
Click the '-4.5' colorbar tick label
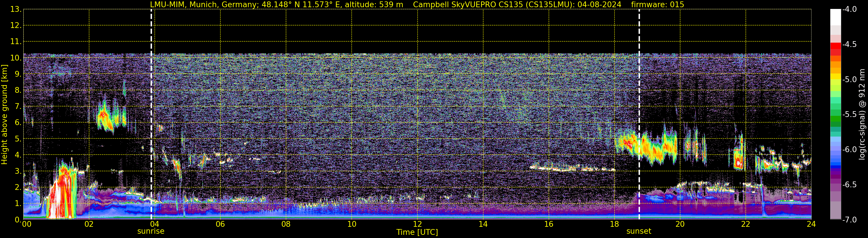pyautogui.click(x=849, y=44)
